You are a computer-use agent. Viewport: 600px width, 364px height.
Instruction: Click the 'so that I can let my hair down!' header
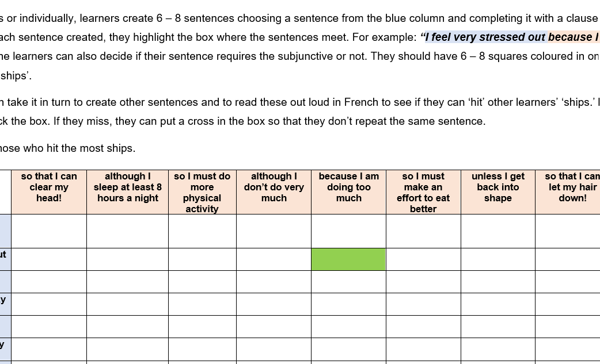pos(568,192)
